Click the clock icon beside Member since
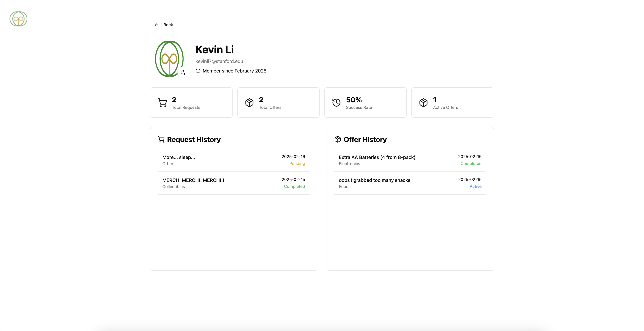 click(x=198, y=71)
